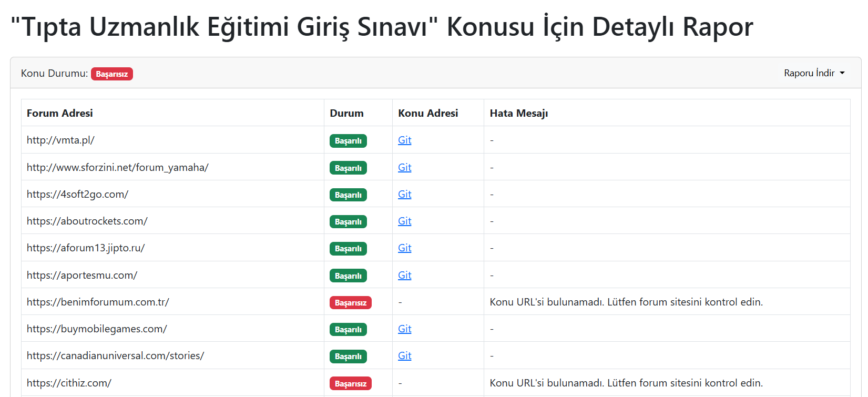Viewport: 868px width, 397px height.
Task: Open Git link for canadianuniversal.com stories
Action: coord(404,356)
